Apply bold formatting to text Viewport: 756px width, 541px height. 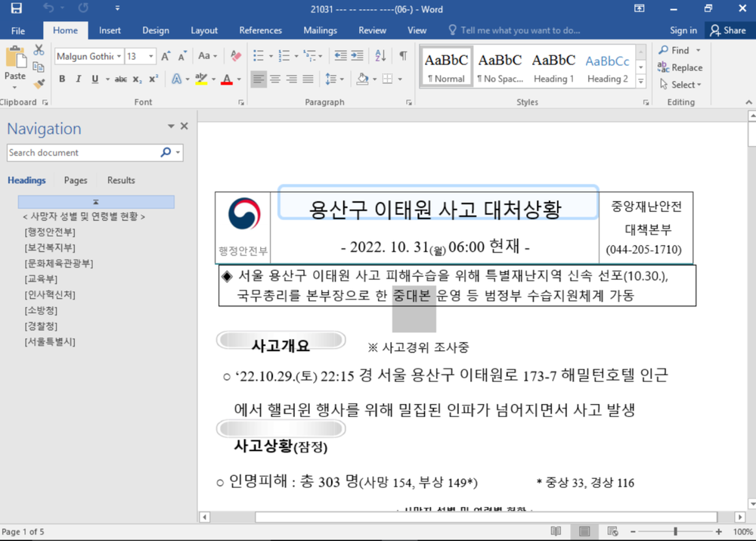coord(62,78)
